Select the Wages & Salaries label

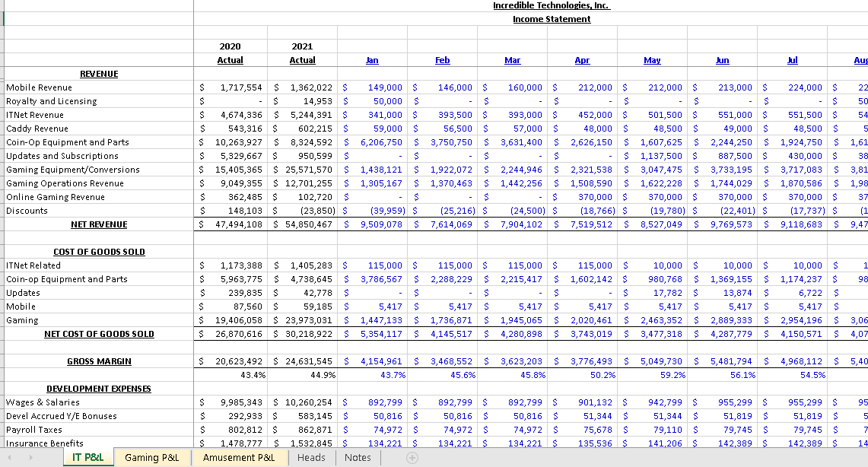tap(43, 403)
